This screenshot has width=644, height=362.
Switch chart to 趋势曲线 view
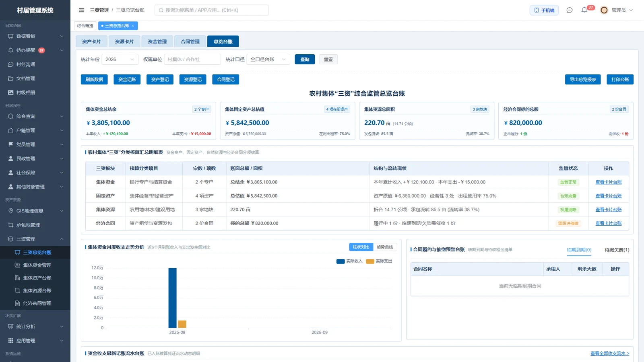coord(385,247)
